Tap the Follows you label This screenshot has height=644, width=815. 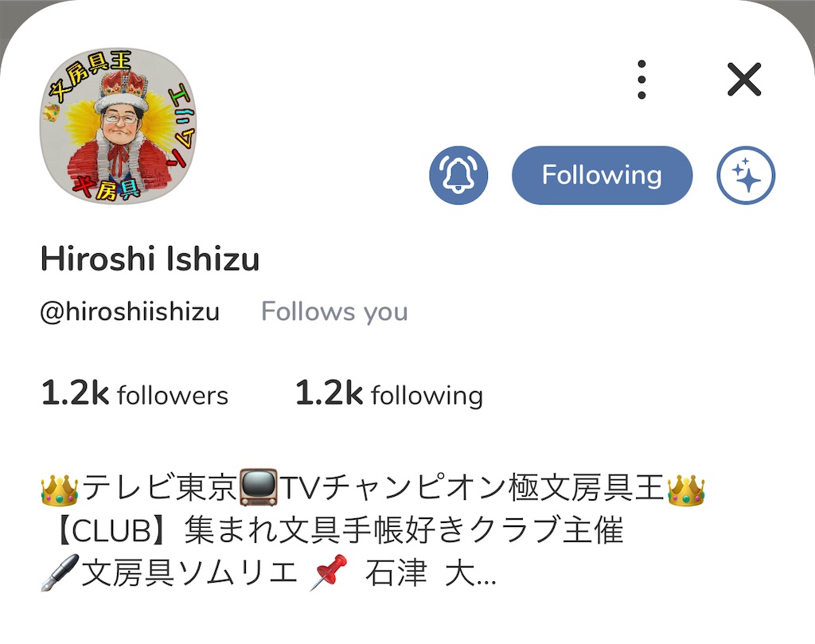pos(334,312)
